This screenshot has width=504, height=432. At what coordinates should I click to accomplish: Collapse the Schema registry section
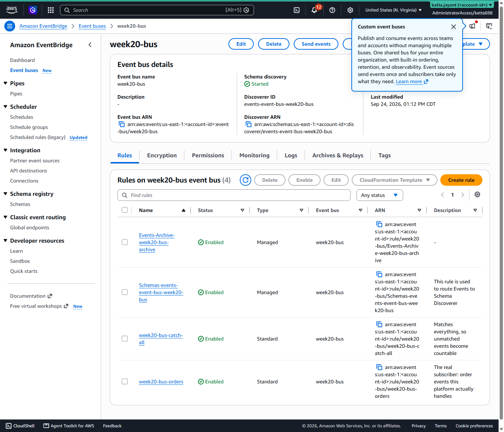[5, 194]
